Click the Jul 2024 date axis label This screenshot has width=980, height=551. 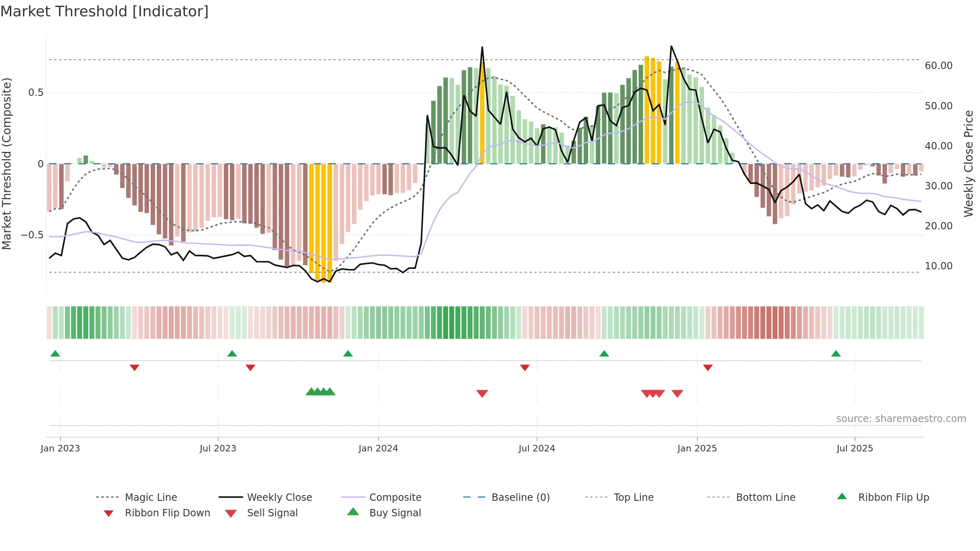coord(537,448)
